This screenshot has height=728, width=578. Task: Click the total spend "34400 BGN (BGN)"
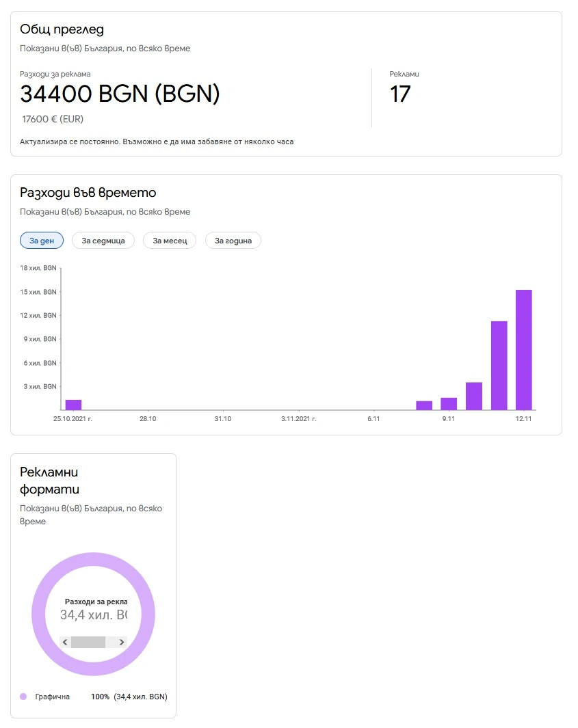coord(120,94)
